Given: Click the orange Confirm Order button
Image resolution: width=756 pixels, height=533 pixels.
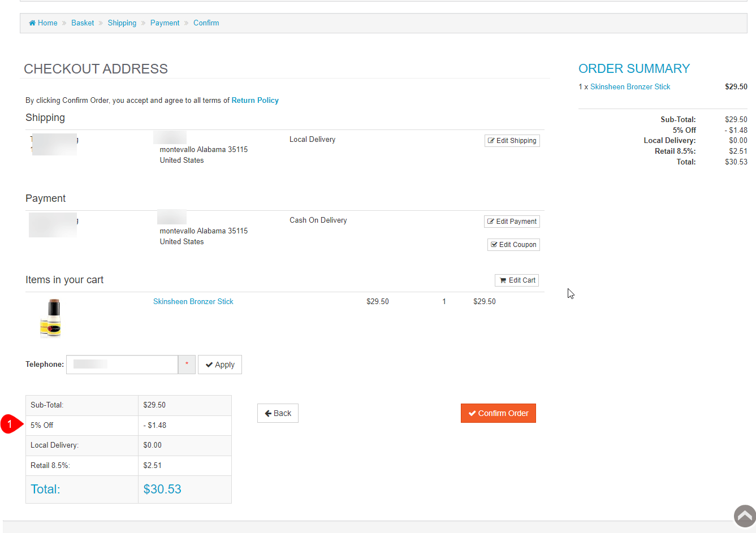Looking at the screenshot, I should [x=498, y=413].
